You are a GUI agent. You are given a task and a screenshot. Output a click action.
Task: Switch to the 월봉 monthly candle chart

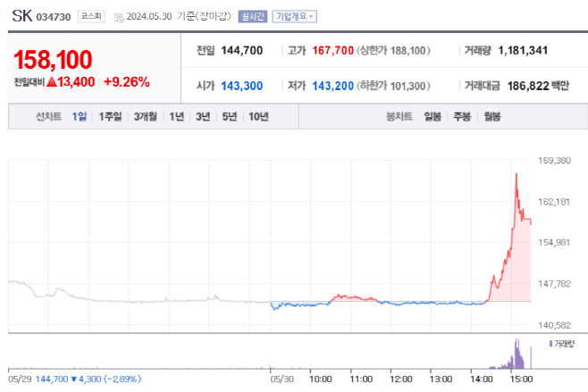[492, 117]
